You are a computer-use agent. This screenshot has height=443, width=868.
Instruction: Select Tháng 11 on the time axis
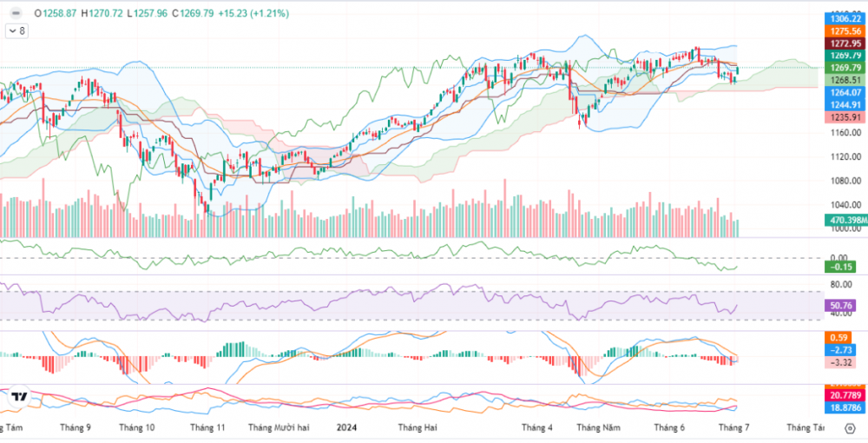(x=207, y=427)
